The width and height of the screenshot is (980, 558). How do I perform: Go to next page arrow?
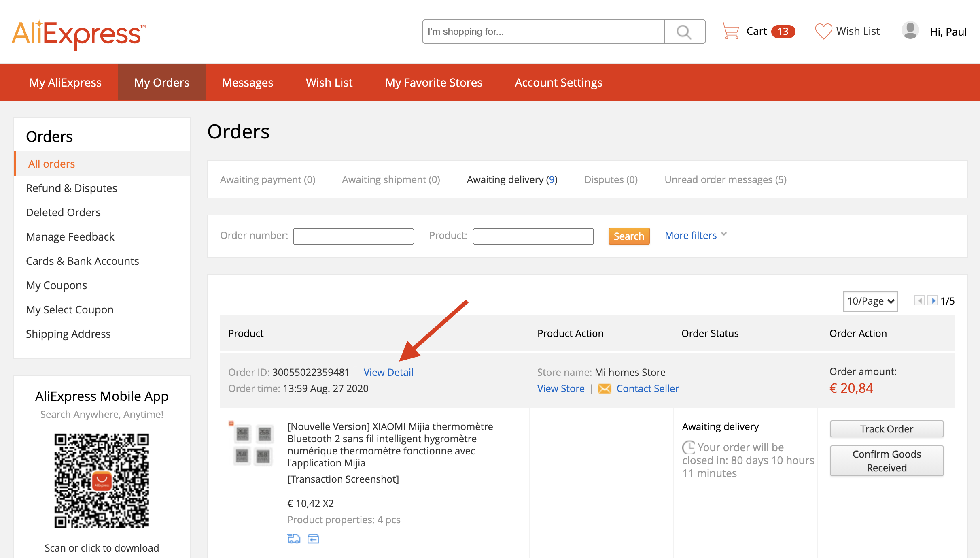(x=933, y=300)
